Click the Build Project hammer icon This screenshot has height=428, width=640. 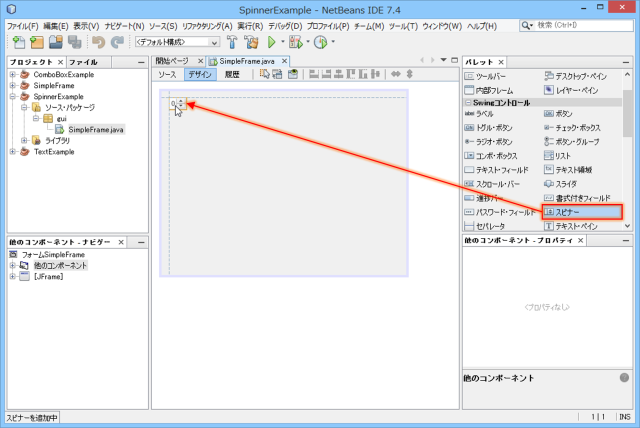pyautogui.click(x=232, y=42)
